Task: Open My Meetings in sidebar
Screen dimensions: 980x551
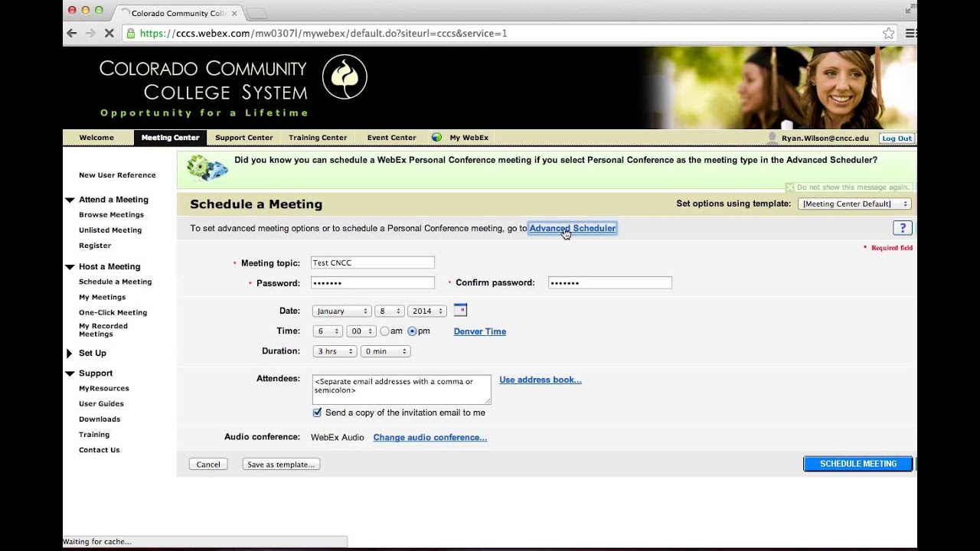Action: click(x=102, y=297)
